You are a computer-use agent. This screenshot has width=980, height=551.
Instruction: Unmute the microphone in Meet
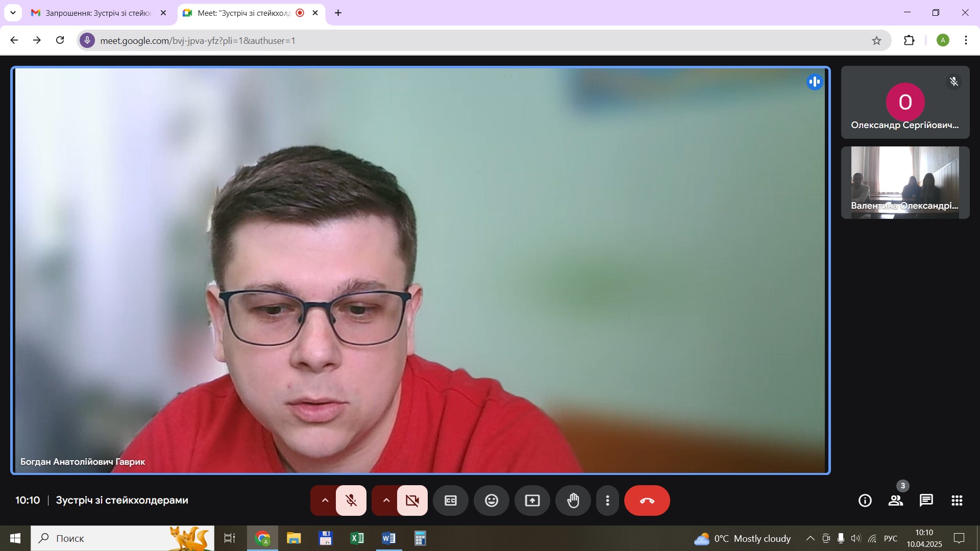click(351, 500)
